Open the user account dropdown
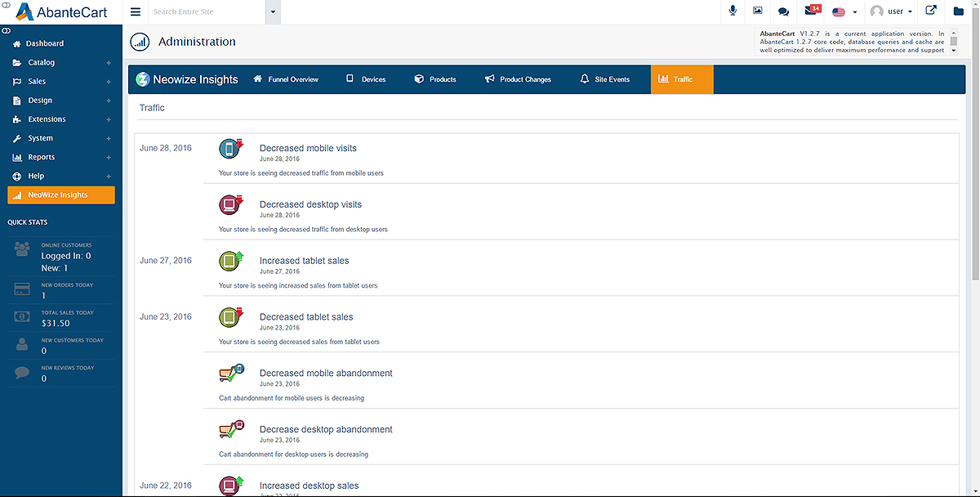Image resolution: width=980 pixels, height=497 pixels. pos(892,11)
